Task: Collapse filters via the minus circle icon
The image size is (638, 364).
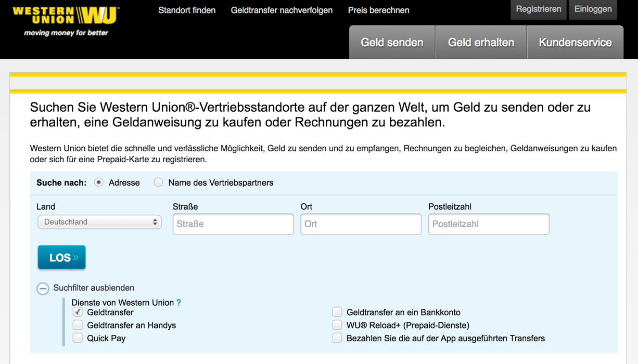Action: coord(43,288)
